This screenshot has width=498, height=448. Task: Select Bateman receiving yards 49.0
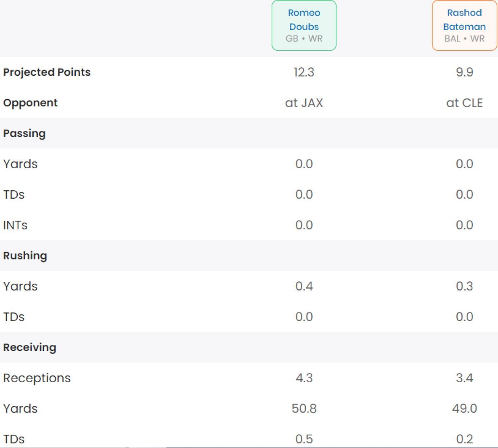point(464,409)
